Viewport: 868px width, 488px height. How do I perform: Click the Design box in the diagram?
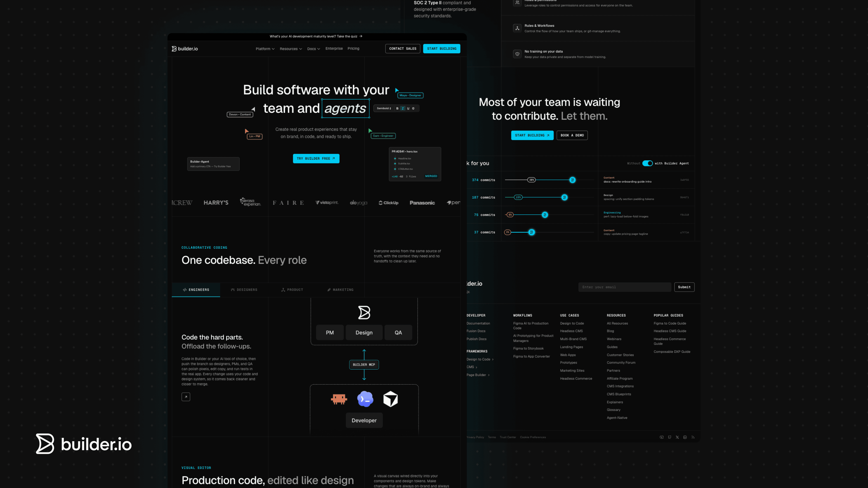point(364,333)
